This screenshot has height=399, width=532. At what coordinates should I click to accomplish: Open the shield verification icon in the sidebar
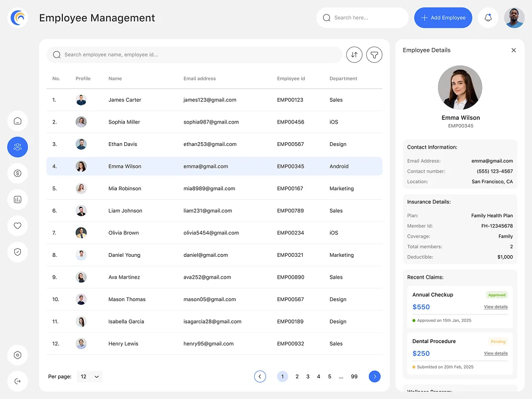18,252
